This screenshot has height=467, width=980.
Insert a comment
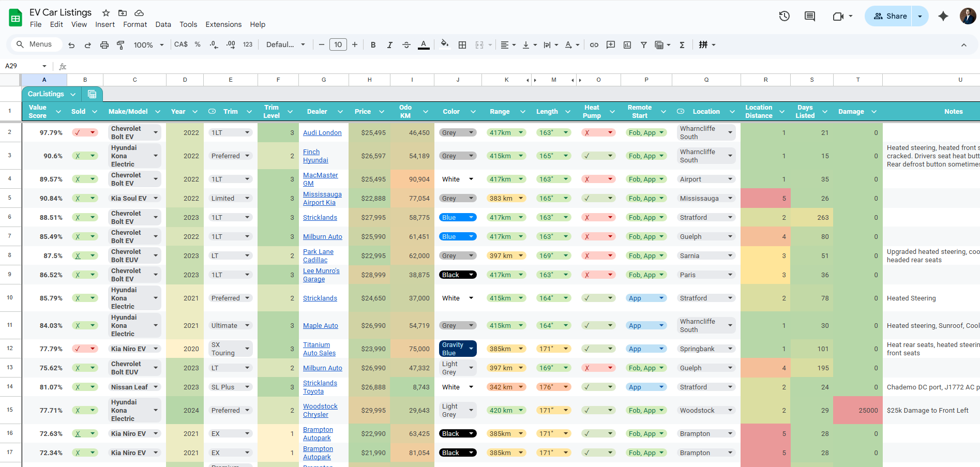pos(611,44)
